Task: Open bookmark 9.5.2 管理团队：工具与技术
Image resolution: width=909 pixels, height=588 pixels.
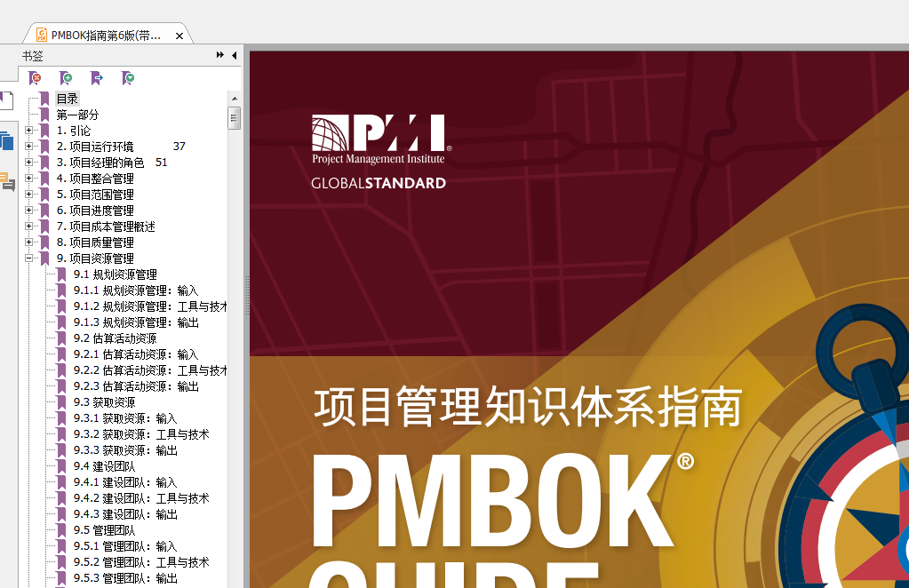Action: (141, 562)
